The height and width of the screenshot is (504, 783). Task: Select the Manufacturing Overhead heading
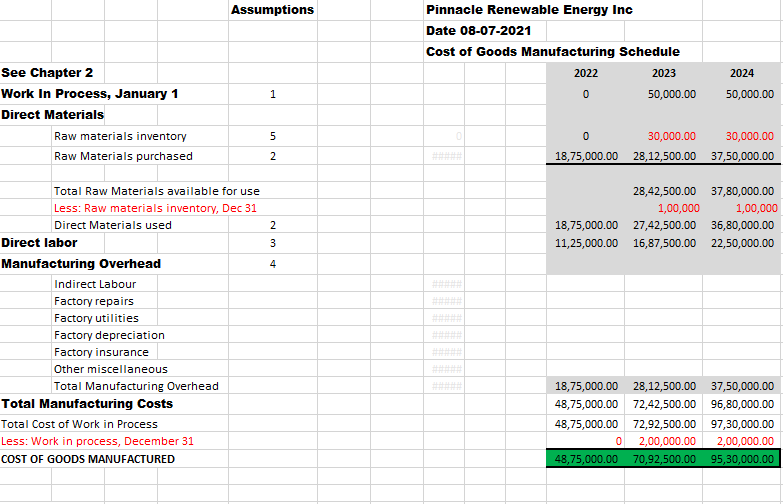(x=81, y=264)
